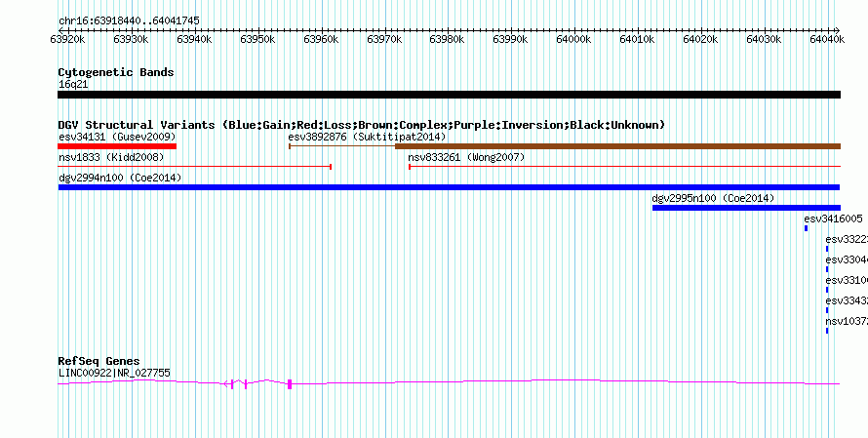Select the thick brown esv3892876 complex bar
Screen dimensions: 868x438
(x=617, y=146)
